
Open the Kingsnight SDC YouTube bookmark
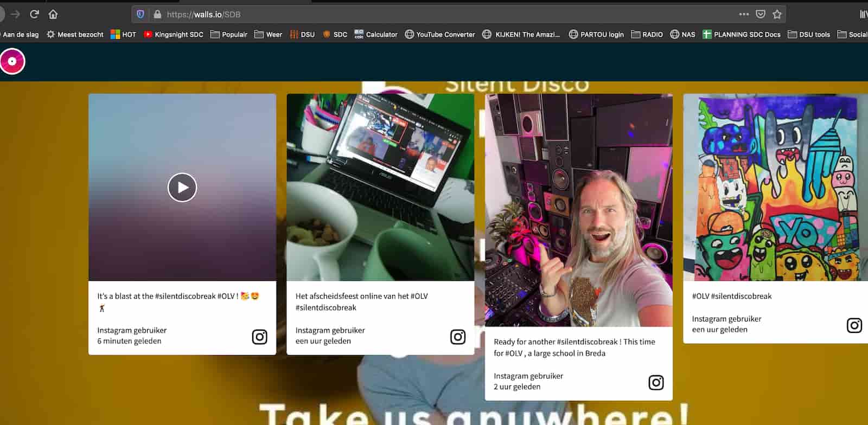click(x=174, y=34)
